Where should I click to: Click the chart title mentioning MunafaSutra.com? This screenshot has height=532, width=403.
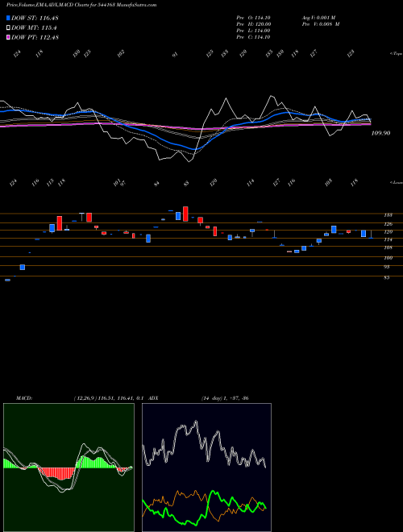(x=81, y=5)
